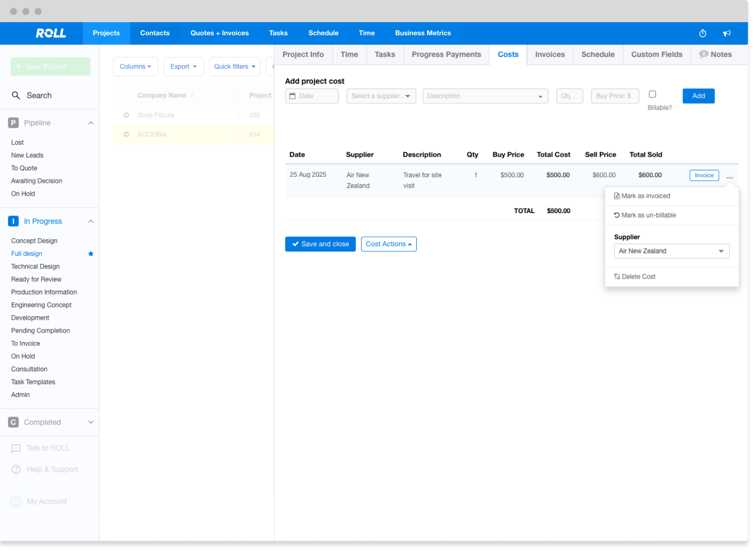This screenshot has height=554, width=756.
Task: Click the blue star beside Full design
Action: (x=91, y=254)
